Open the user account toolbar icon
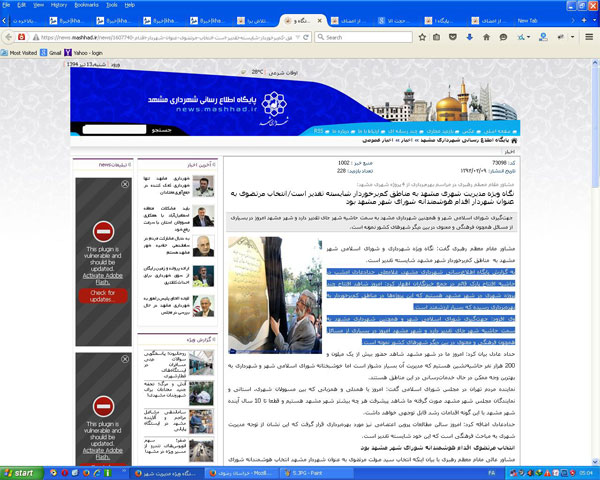This screenshot has height=480, width=600. tap(543, 37)
